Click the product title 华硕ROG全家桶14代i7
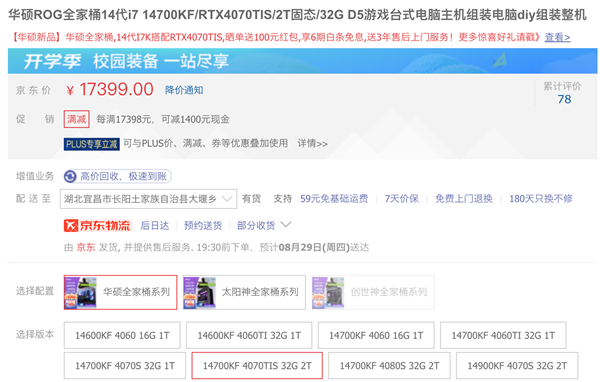Viewport: 600px width, 382px height. click(x=297, y=15)
